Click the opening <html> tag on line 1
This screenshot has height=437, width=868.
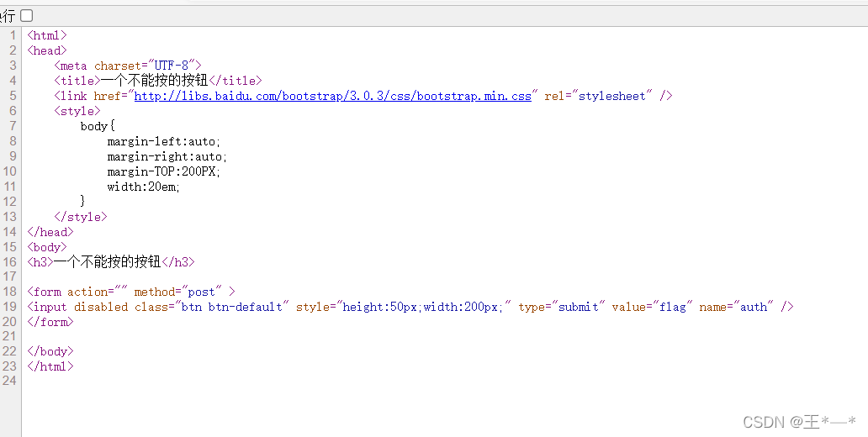click(x=47, y=35)
